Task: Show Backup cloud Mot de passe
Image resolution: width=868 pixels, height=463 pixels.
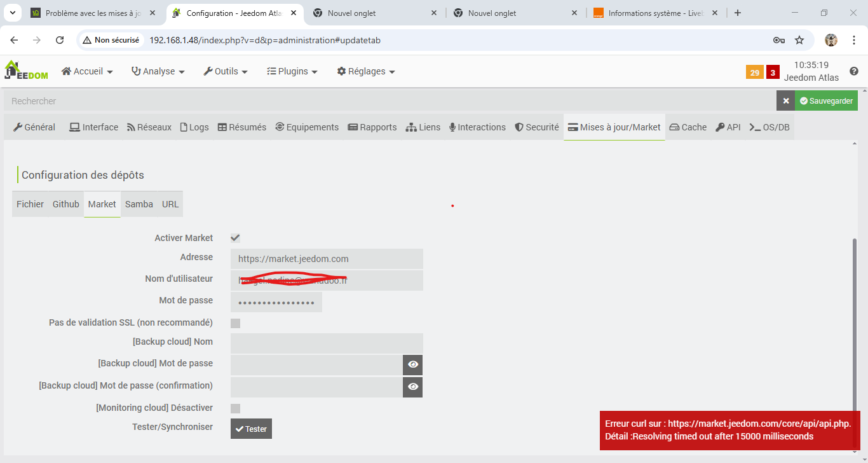Action: click(413, 364)
